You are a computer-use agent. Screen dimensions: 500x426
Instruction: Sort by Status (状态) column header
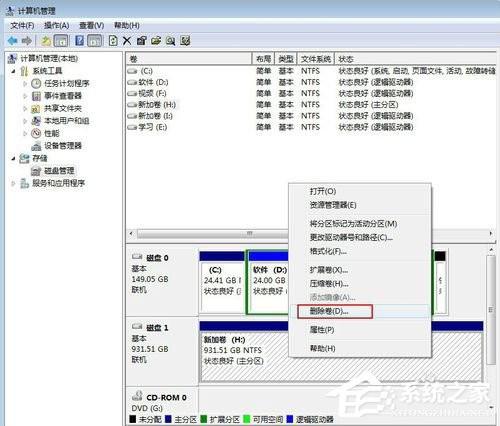415,59
